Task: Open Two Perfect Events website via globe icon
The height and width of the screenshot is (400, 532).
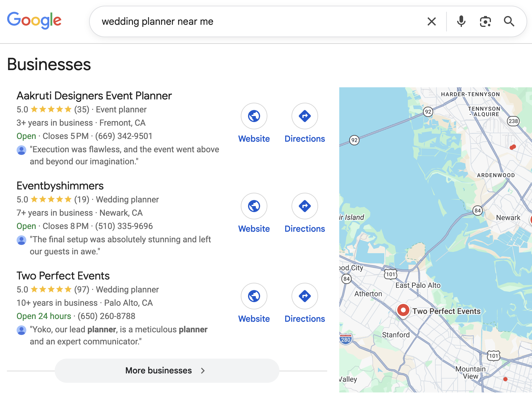Action: pyautogui.click(x=254, y=296)
